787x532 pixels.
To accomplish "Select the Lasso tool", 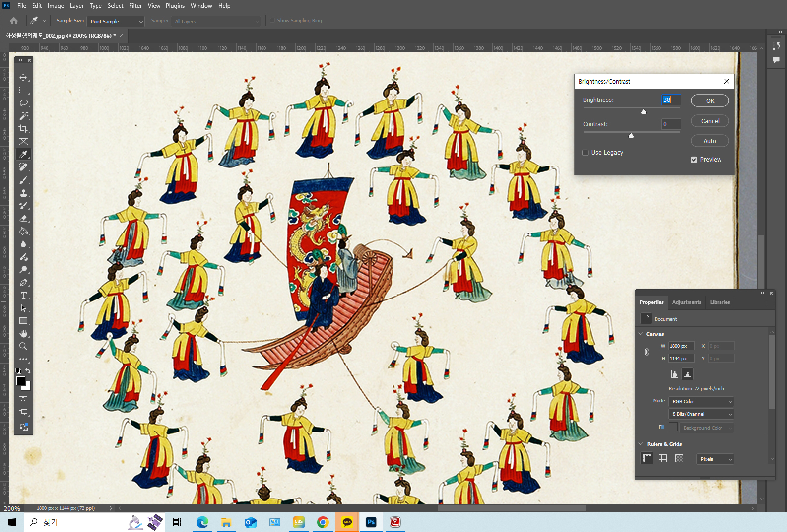I will (23, 103).
